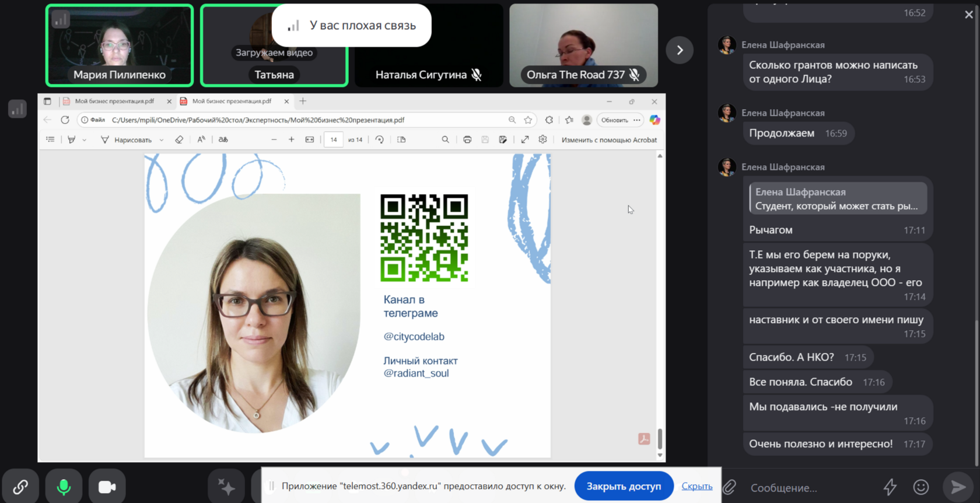Click the "Скрыть" link
980x503 pixels.
point(697,486)
